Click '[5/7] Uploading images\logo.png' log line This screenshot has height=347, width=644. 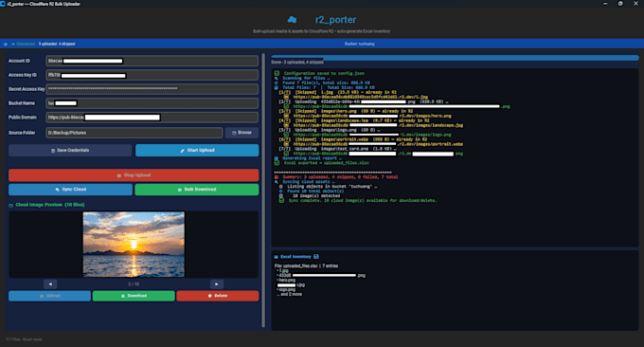330,130
